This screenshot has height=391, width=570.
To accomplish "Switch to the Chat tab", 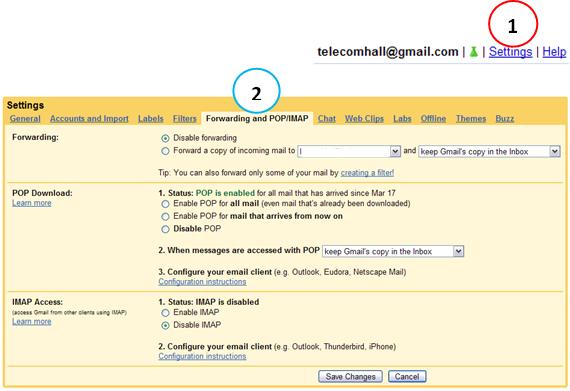I will tap(326, 118).
